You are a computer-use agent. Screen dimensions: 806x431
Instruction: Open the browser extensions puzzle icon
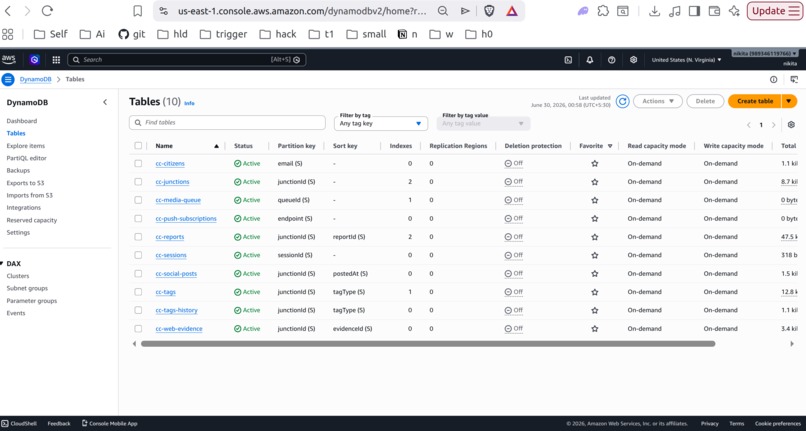tap(603, 11)
